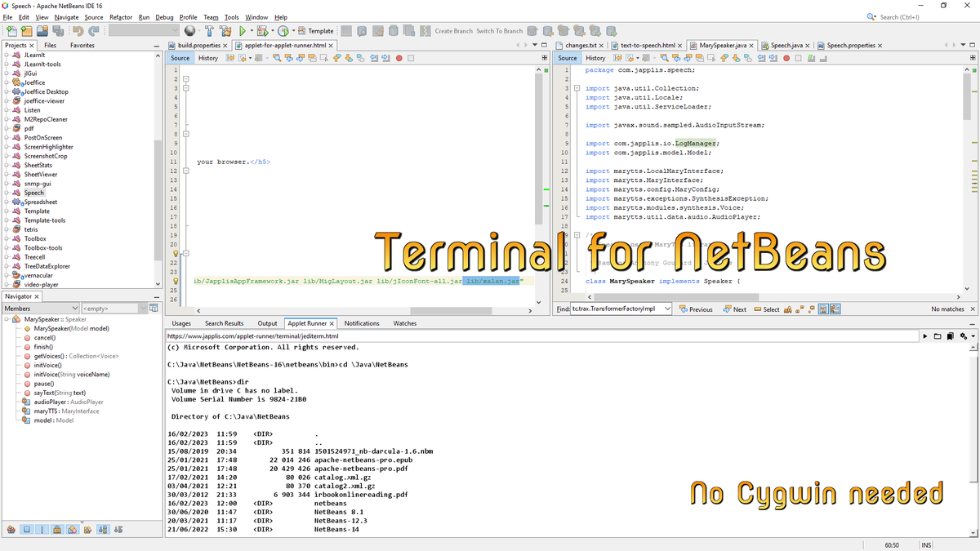Click the New Project toolbar icon
The width and height of the screenshot is (980, 551).
coord(27,31)
